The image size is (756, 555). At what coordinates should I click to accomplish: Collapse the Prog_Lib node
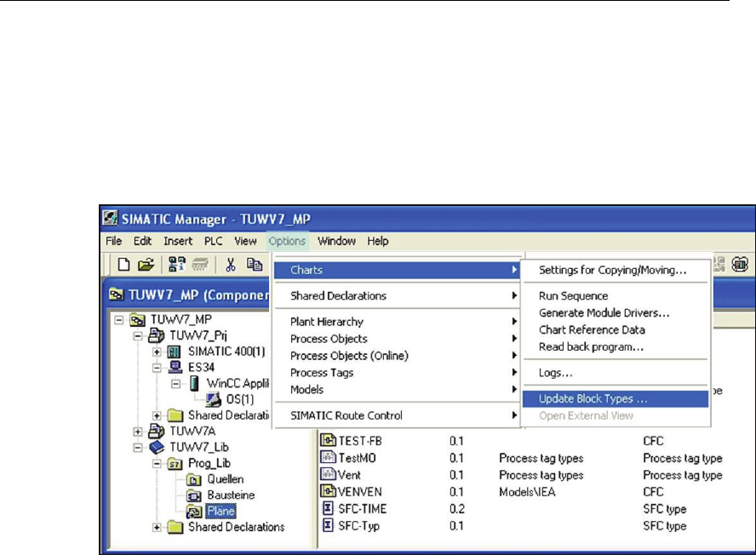(x=157, y=463)
